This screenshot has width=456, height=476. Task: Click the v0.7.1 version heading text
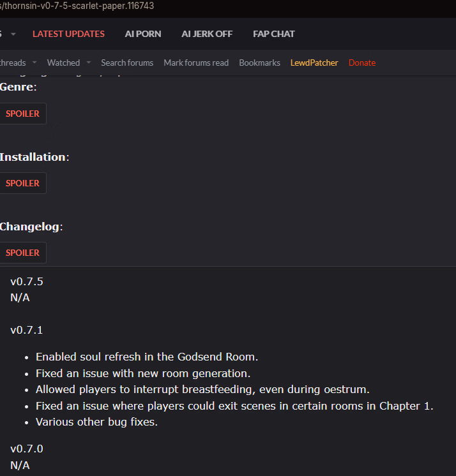pos(27,330)
